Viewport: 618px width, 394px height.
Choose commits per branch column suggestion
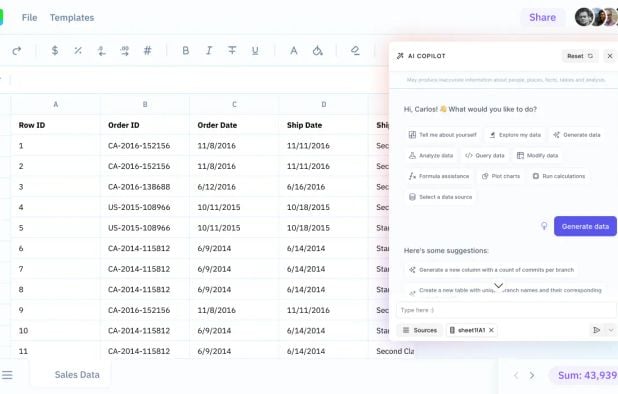pos(492,270)
